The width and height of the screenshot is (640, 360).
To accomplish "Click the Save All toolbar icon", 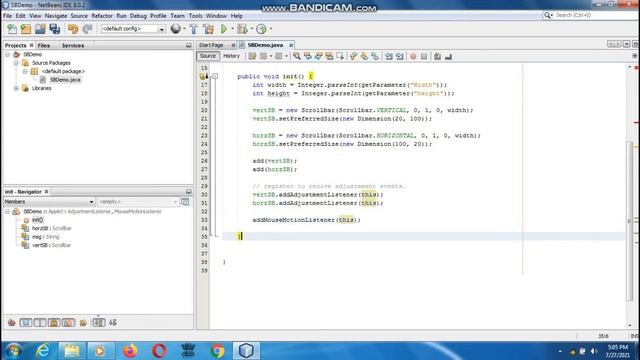I will point(54,29).
